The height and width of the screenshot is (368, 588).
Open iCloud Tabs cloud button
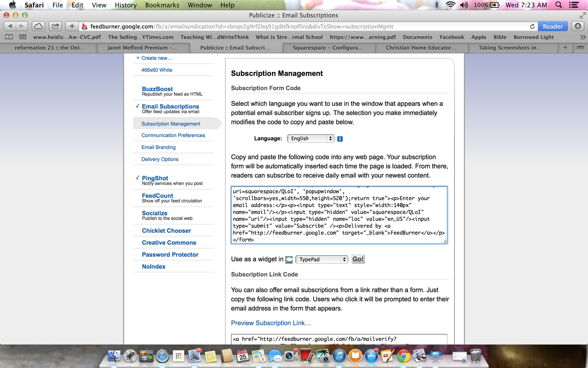click(38, 26)
